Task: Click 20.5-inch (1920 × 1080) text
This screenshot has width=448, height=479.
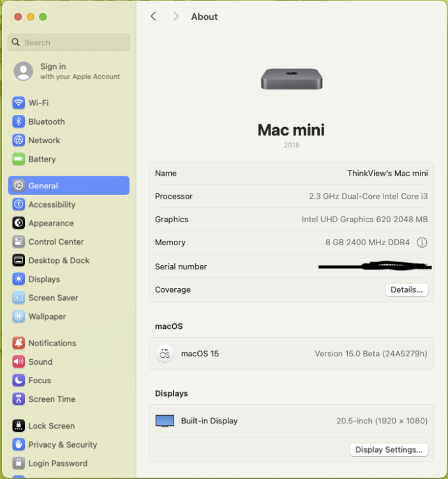Action: [382, 421]
